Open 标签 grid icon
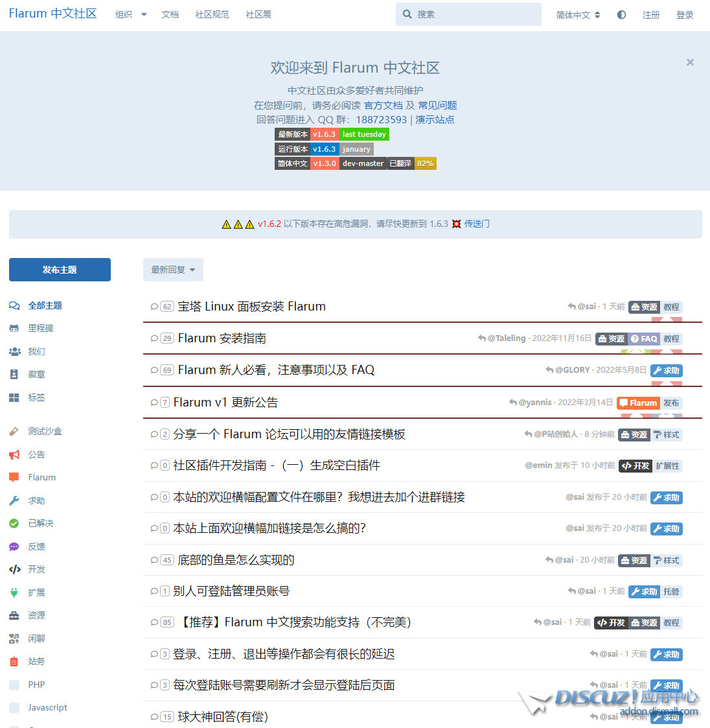The image size is (710, 728). pyautogui.click(x=14, y=397)
